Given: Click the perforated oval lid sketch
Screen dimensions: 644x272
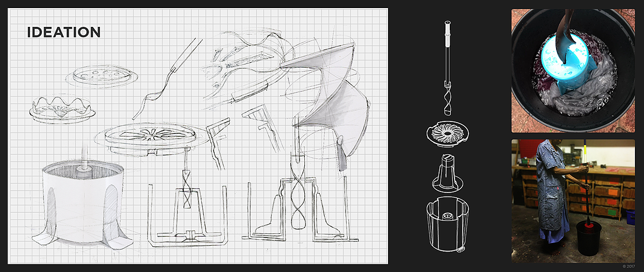Looking at the screenshot, I should tap(102, 75).
